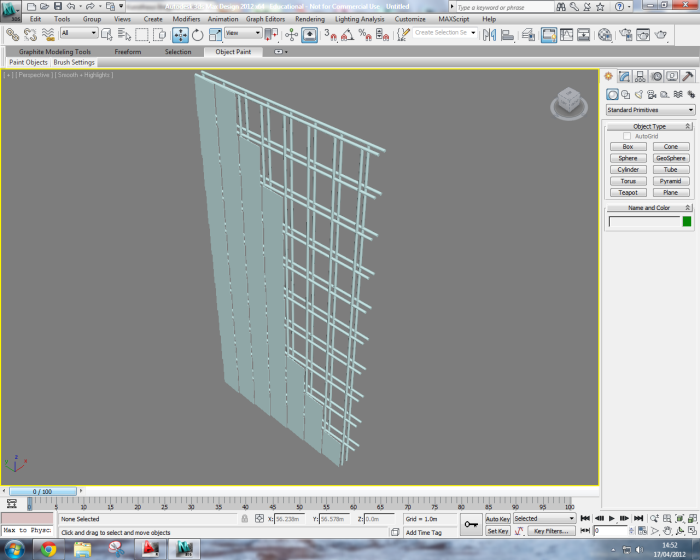Switch to the Freeform ribbon tab
This screenshot has height=560, width=700.
[128, 51]
